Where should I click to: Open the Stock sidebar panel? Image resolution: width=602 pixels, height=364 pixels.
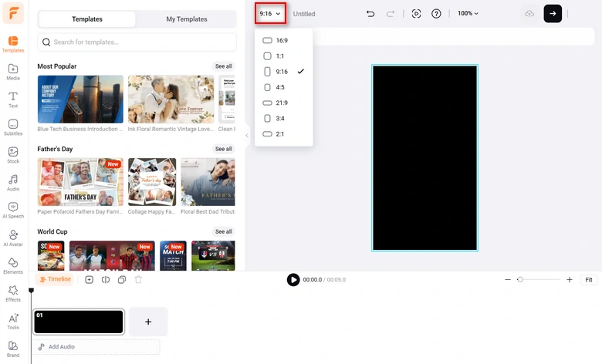click(13, 155)
